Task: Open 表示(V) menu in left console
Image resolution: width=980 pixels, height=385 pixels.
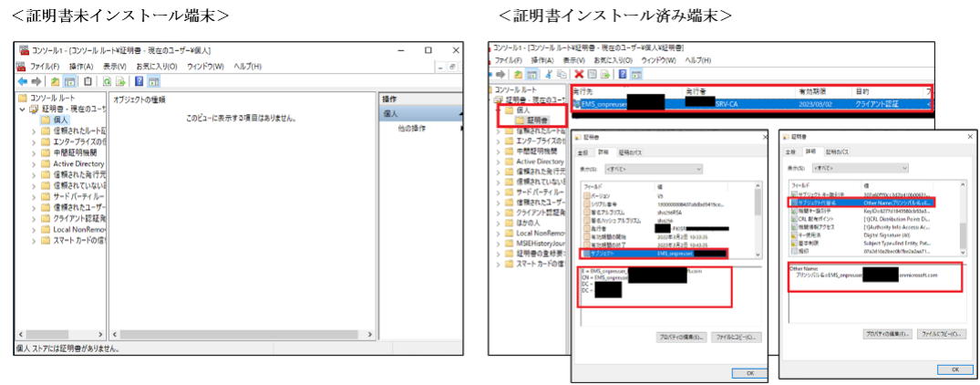Action: point(114,67)
